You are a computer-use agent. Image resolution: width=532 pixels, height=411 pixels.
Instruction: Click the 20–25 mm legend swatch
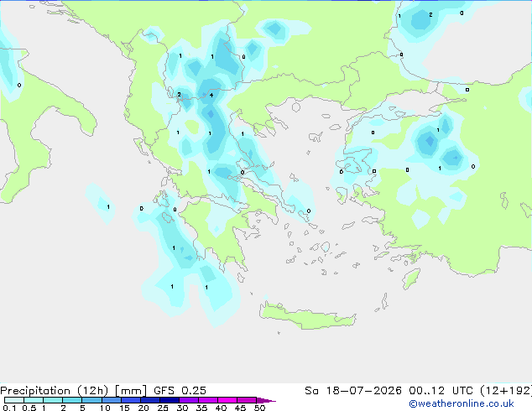[149, 400]
